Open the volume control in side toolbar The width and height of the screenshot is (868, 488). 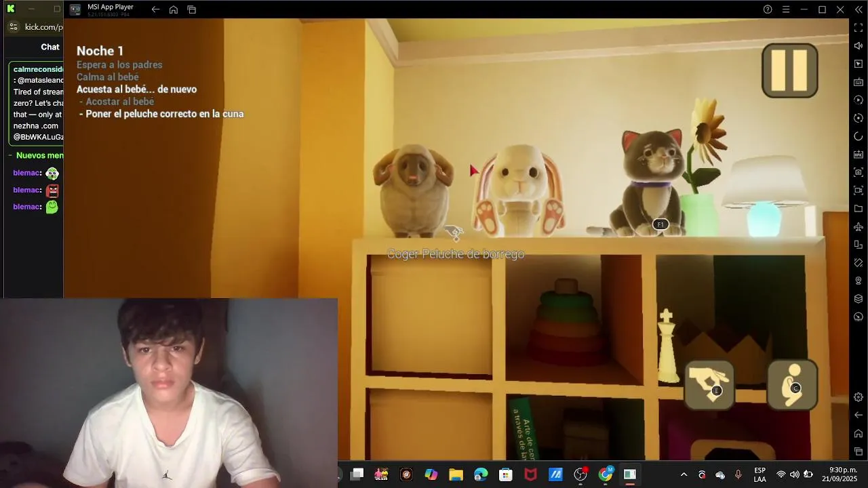pyautogui.click(x=859, y=45)
